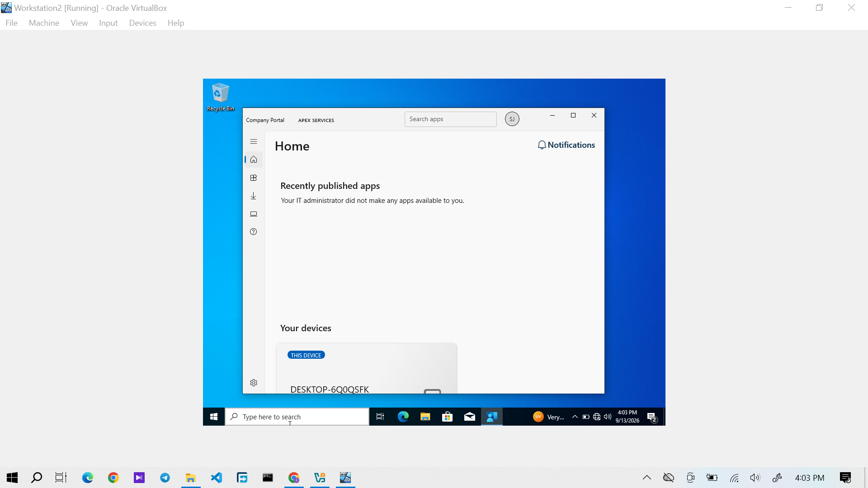Open guest Task View icon
The image size is (868, 488).
click(380, 417)
